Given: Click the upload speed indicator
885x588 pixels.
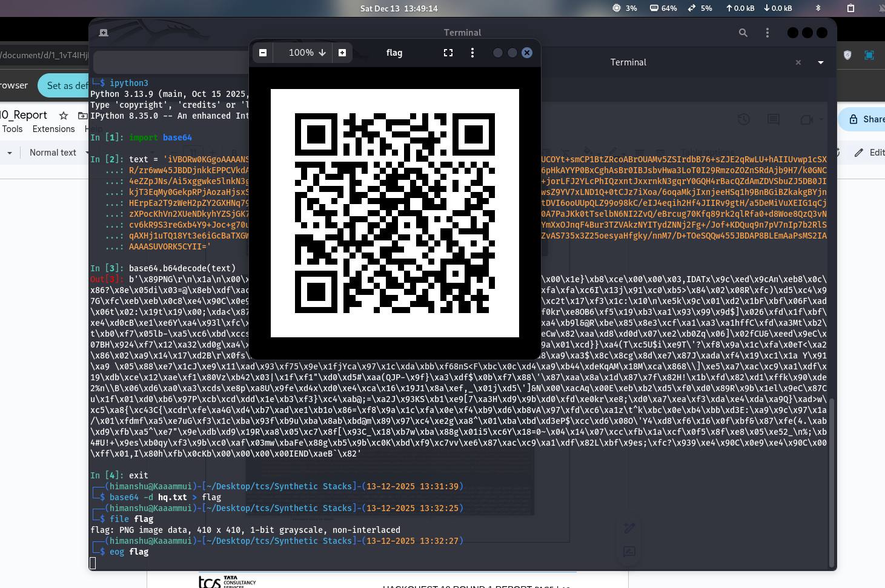Looking at the screenshot, I should (x=740, y=8).
